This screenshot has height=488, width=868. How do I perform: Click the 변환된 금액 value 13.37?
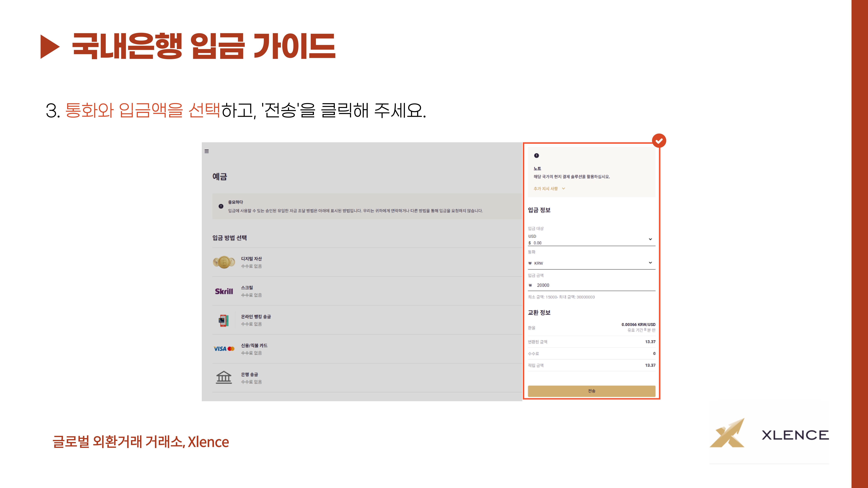(650, 342)
